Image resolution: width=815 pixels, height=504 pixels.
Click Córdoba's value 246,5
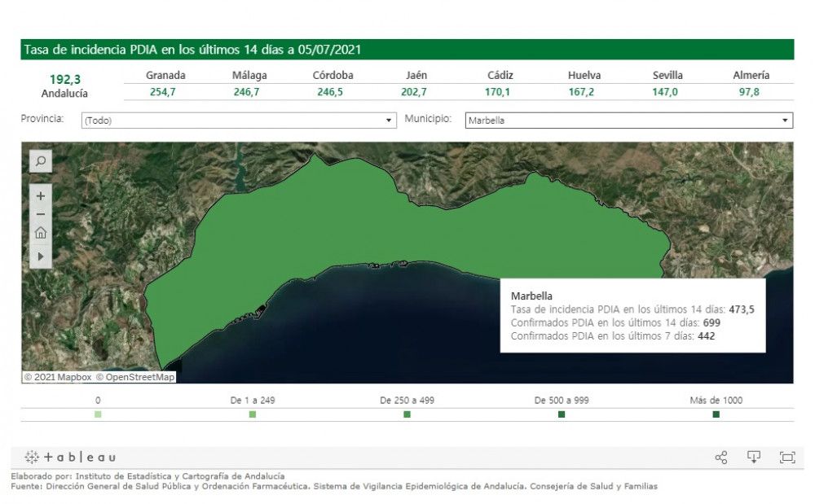(x=330, y=92)
